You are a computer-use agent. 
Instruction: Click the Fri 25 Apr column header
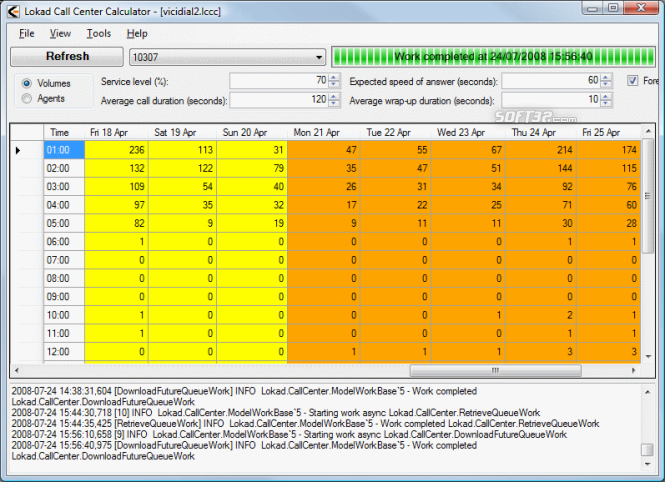point(608,132)
